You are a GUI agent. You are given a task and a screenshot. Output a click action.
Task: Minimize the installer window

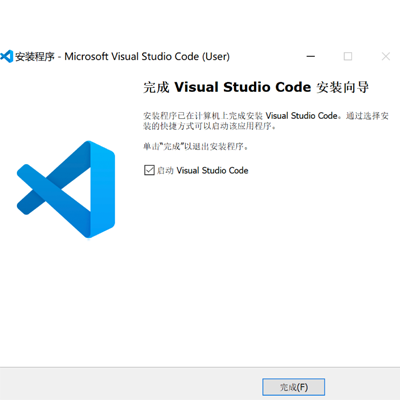point(311,56)
